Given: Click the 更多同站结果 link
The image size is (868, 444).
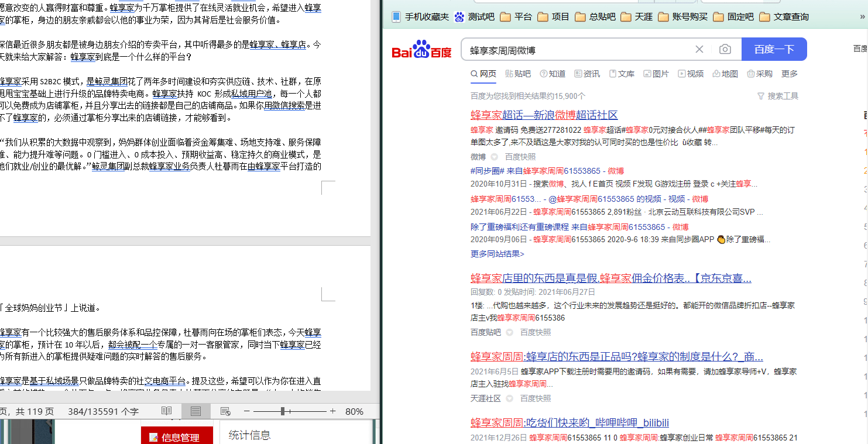Looking at the screenshot, I should [498, 254].
